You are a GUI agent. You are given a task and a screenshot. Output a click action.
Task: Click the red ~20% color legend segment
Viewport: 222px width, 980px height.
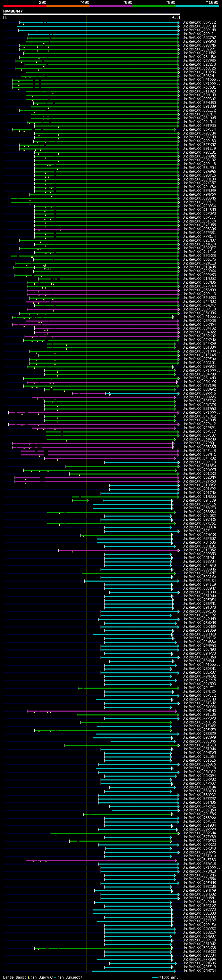(25, 6)
